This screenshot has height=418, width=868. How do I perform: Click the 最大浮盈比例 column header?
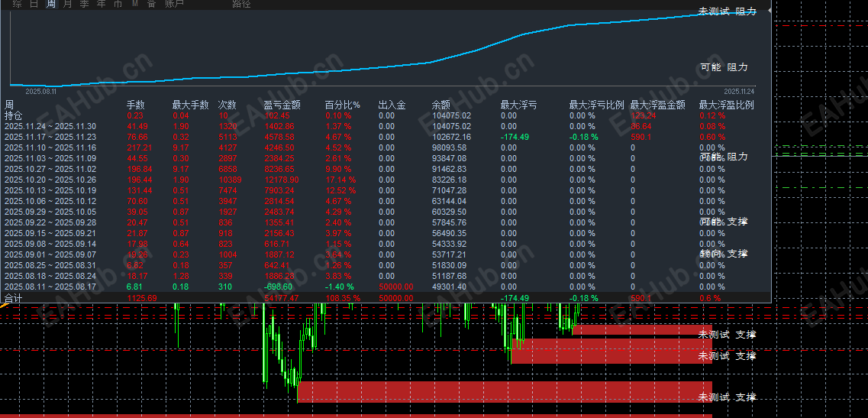(726, 105)
